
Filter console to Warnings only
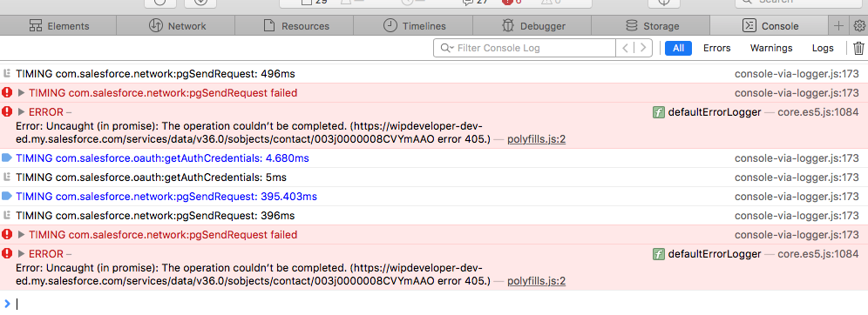pyautogui.click(x=771, y=48)
